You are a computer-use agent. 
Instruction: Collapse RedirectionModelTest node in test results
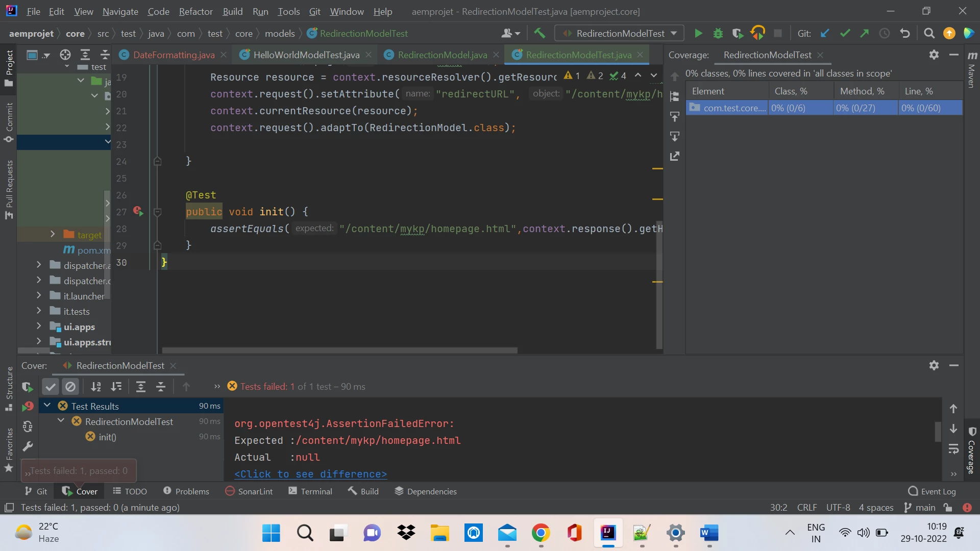(61, 421)
